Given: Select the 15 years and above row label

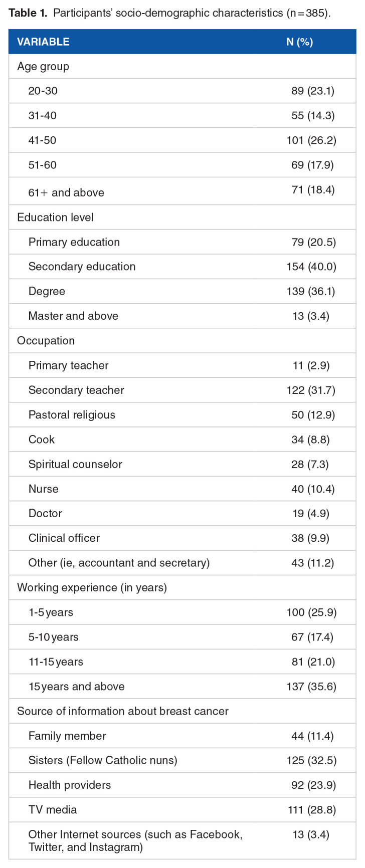Looking at the screenshot, I should (x=76, y=687).
